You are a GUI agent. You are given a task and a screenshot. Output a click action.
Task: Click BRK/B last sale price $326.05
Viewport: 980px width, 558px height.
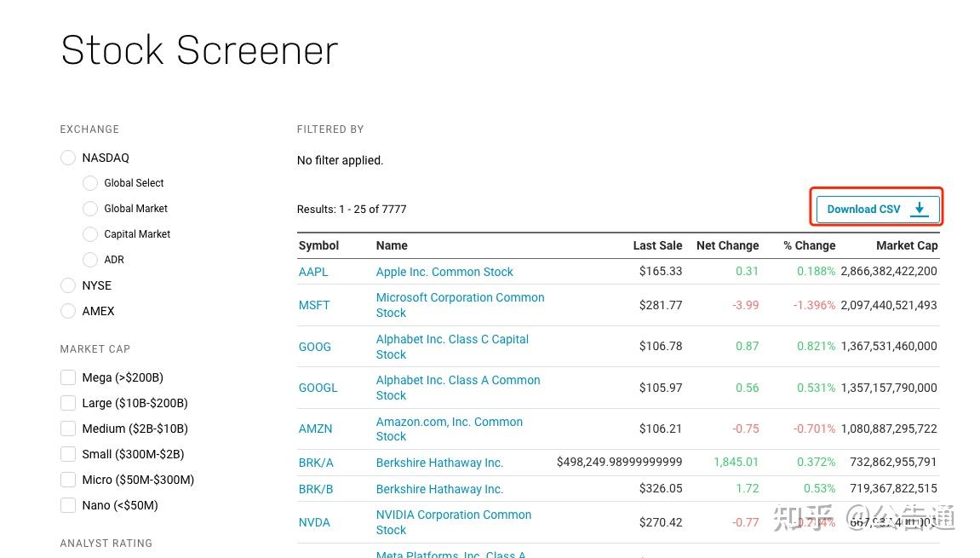point(661,488)
